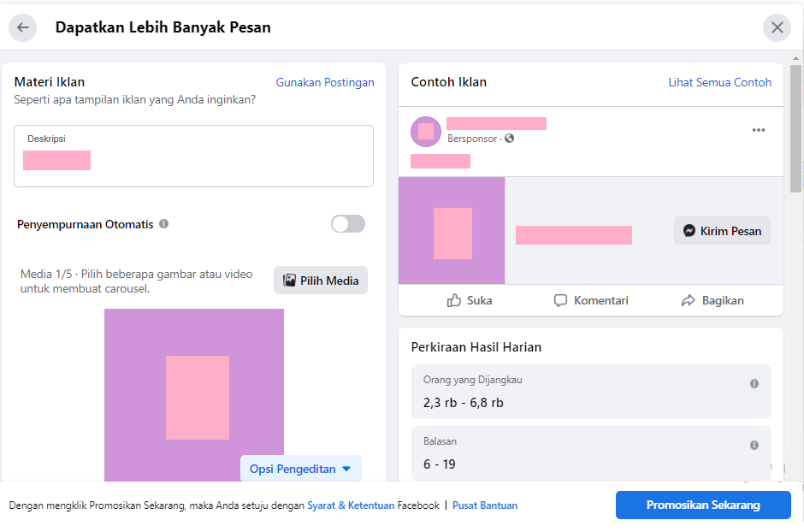Screen dimensions: 804x532
Task: Open the Pusat Bantuan link
Action: tap(485, 505)
